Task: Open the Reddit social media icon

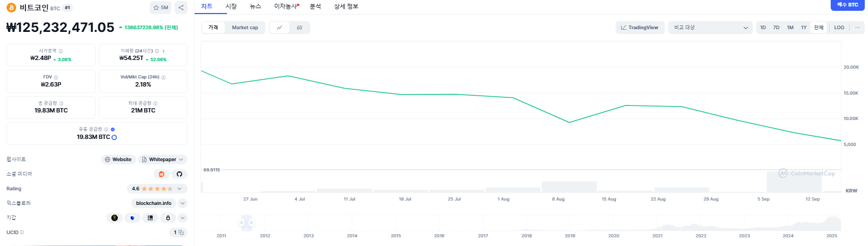Action: (162, 174)
